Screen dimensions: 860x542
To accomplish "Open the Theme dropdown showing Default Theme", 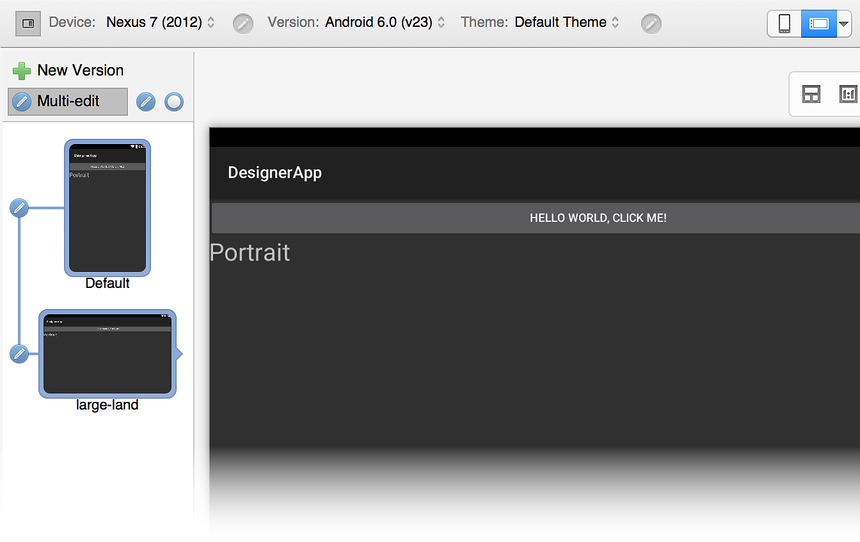I will [567, 22].
